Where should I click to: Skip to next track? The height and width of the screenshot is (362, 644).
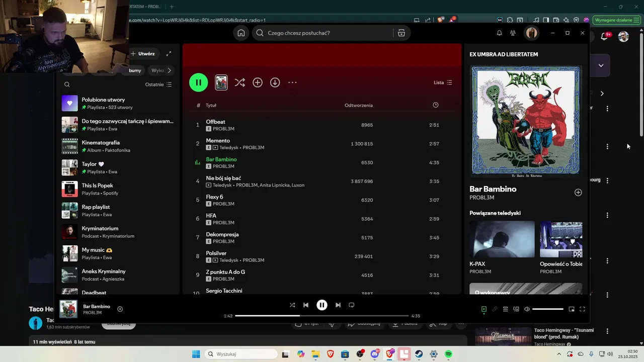coord(338,305)
